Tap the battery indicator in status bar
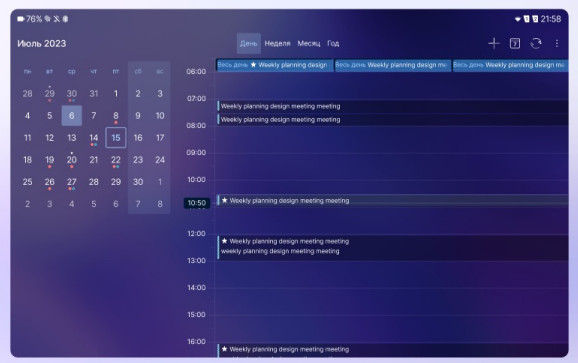The width and height of the screenshot is (578, 363). coord(21,19)
